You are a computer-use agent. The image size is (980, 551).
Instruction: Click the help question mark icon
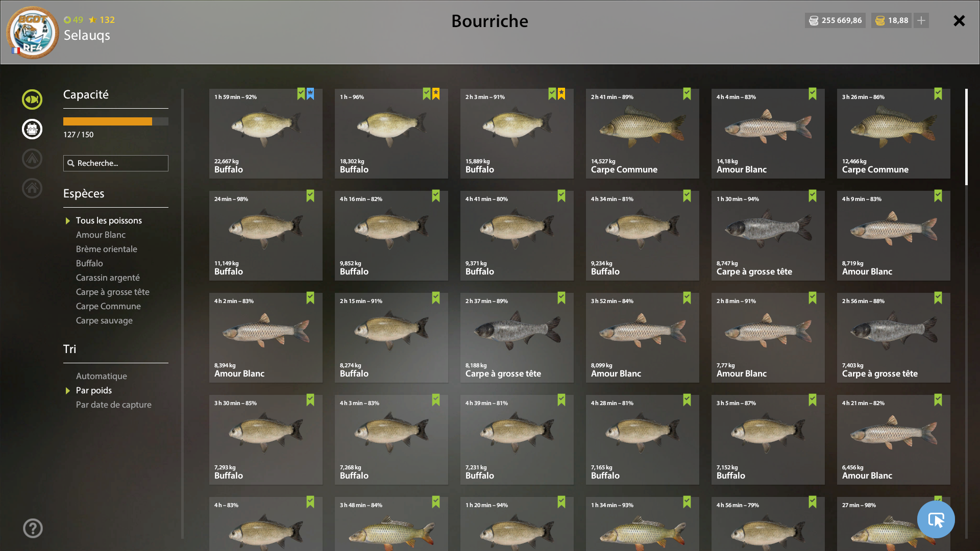click(33, 529)
